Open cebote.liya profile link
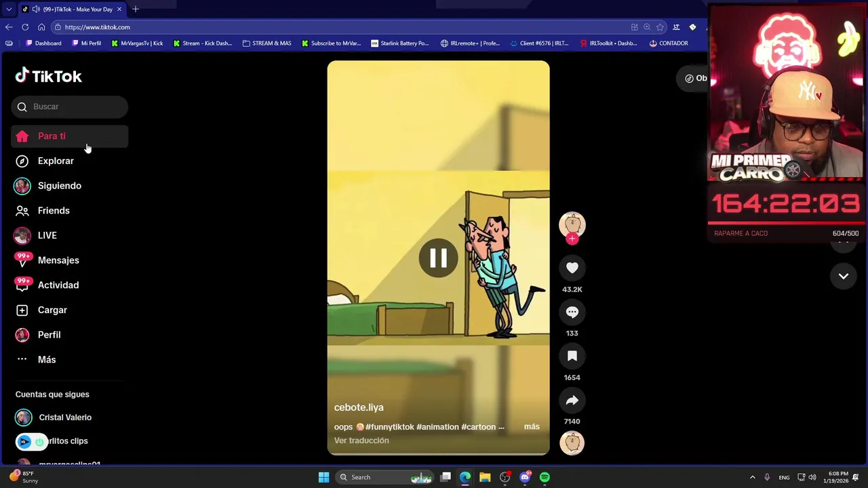868x488 pixels. 359,407
